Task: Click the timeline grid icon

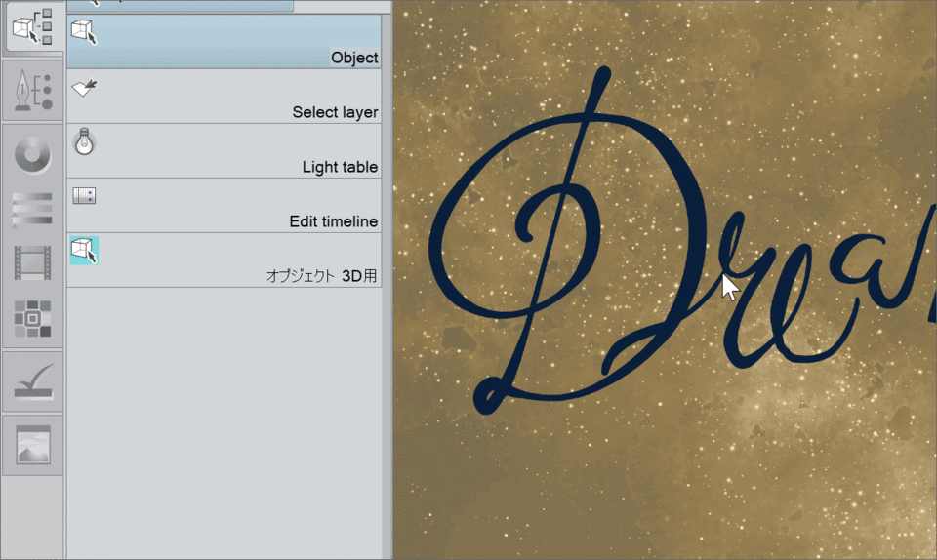Action: (84, 196)
